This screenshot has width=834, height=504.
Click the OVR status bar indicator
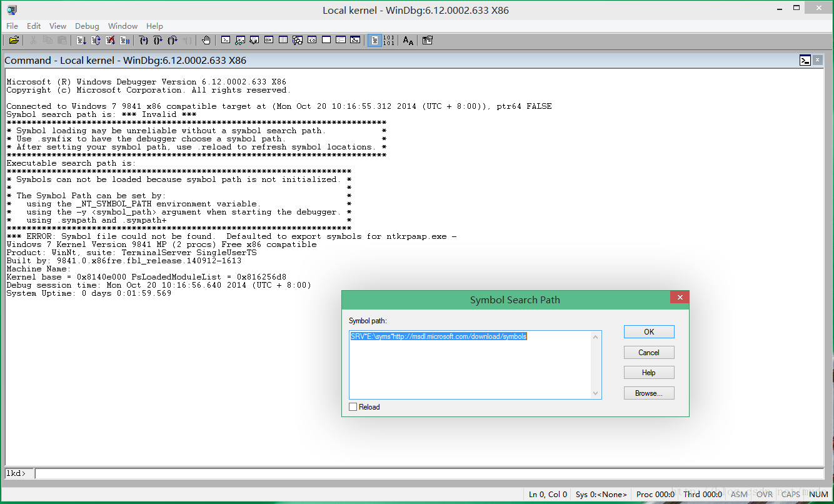(765, 494)
